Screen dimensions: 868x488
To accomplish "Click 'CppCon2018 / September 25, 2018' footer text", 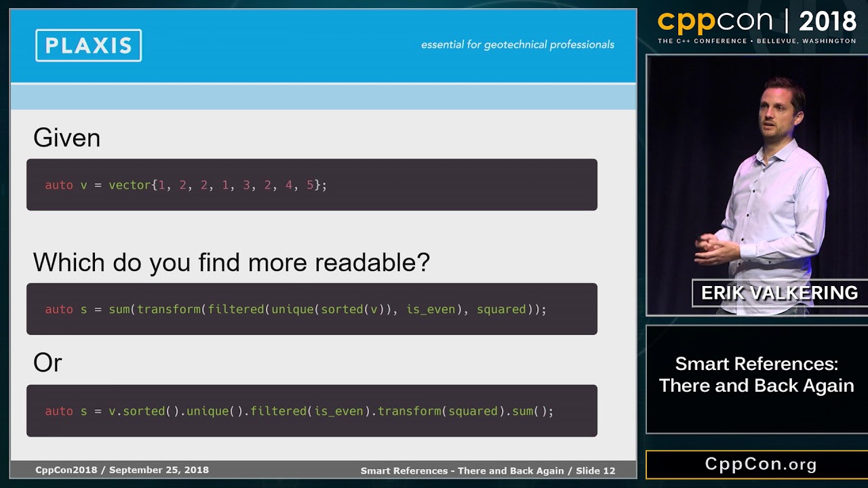I will click(122, 470).
